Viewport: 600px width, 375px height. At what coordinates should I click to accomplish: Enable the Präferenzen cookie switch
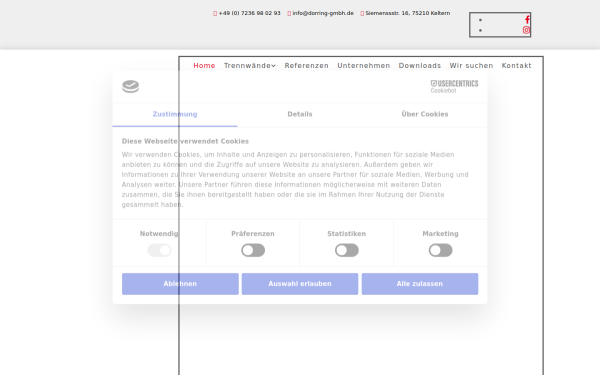pos(253,250)
